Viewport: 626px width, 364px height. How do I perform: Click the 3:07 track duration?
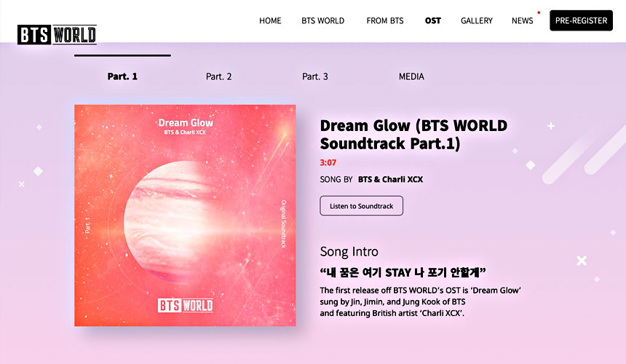tap(328, 162)
